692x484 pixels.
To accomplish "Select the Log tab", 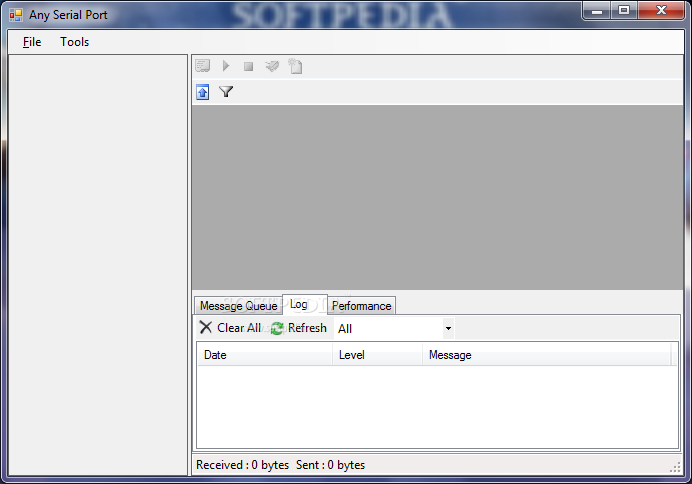I will [304, 304].
